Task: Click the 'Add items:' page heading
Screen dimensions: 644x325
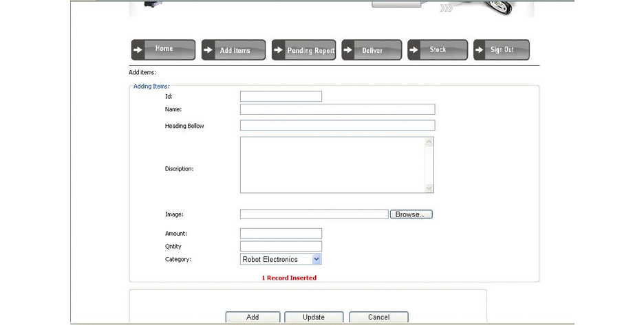Action: coord(142,72)
